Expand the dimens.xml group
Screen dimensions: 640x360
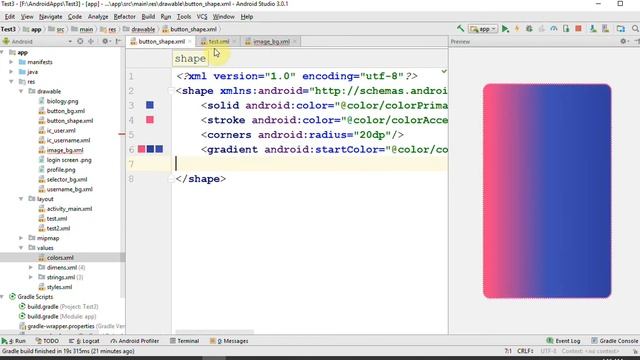tap(31, 267)
